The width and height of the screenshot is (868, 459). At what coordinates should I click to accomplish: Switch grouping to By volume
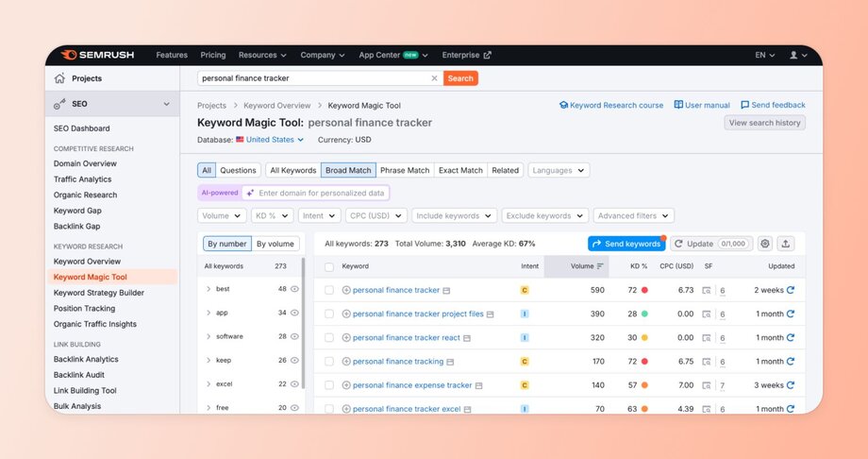(x=275, y=244)
